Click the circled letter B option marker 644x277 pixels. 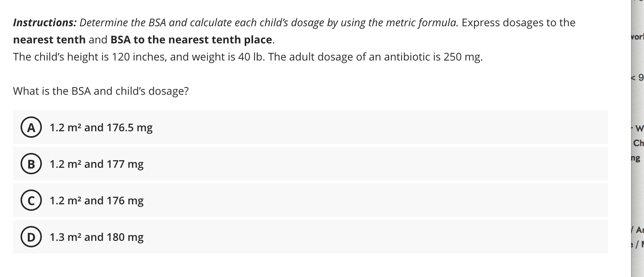point(31,164)
